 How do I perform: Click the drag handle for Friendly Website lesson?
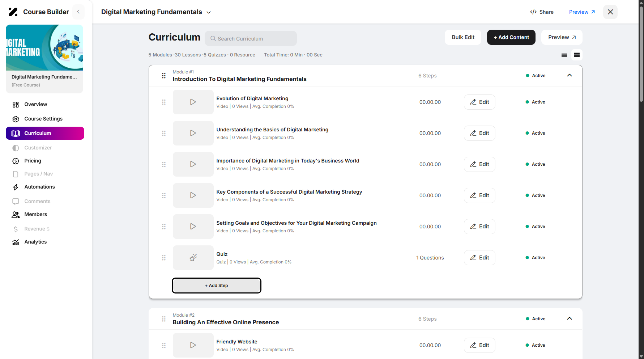click(x=164, y=345)
